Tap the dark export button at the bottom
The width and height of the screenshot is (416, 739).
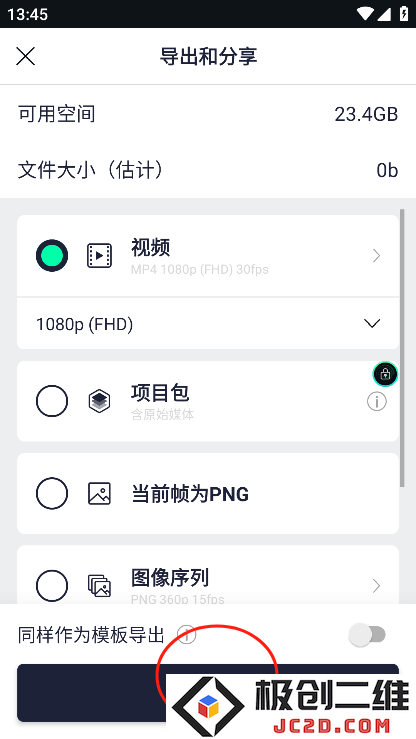(x=208, y=693)
